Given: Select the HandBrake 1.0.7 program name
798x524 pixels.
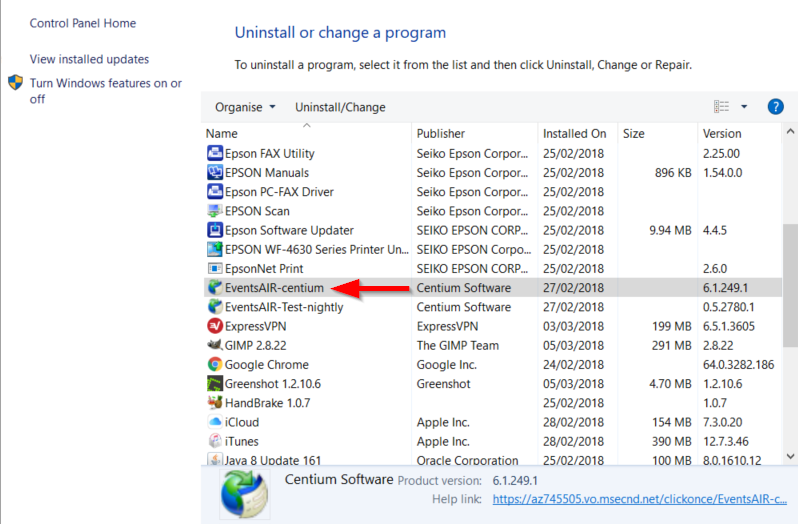Looking at the screenshot, I should point(268,403).
